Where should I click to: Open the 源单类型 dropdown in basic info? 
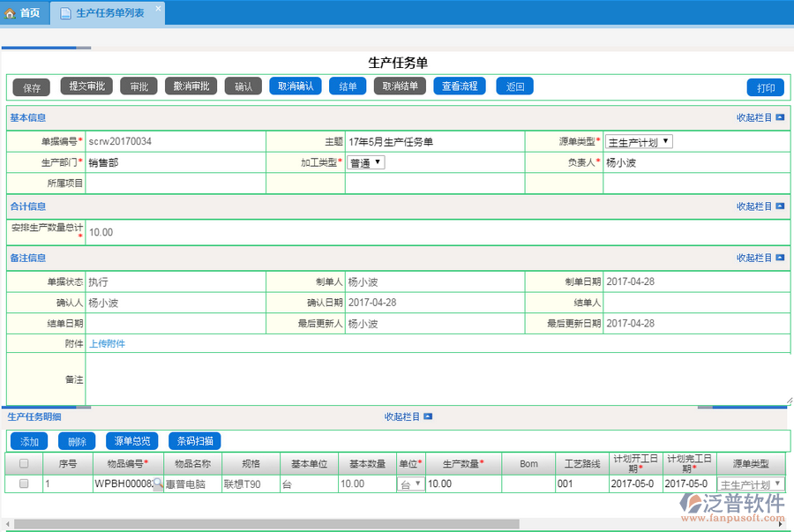(x=639, y=141)
